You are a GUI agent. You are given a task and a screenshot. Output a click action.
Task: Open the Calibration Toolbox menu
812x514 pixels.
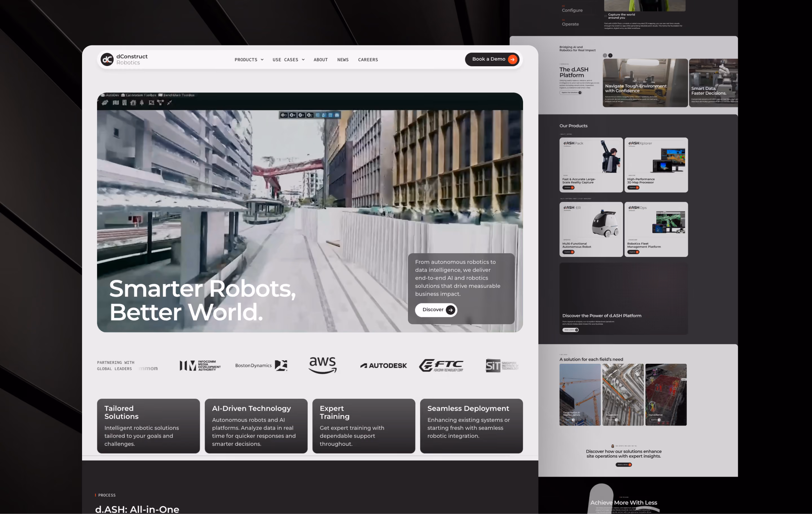139,95
